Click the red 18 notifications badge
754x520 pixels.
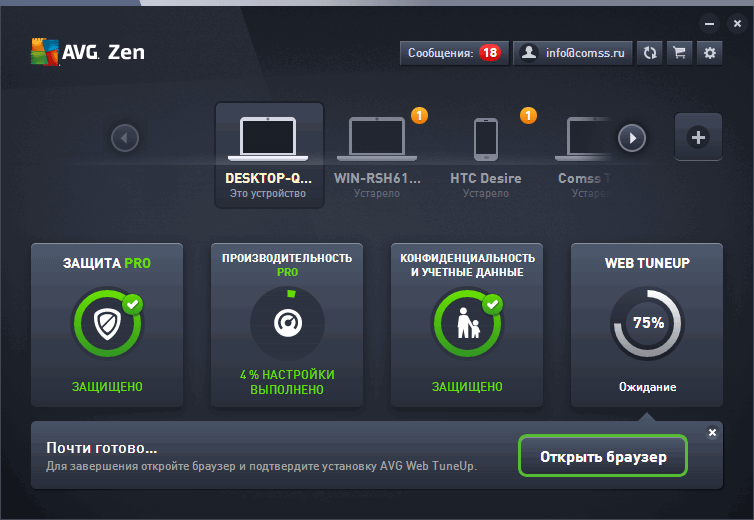click(490, 52)
